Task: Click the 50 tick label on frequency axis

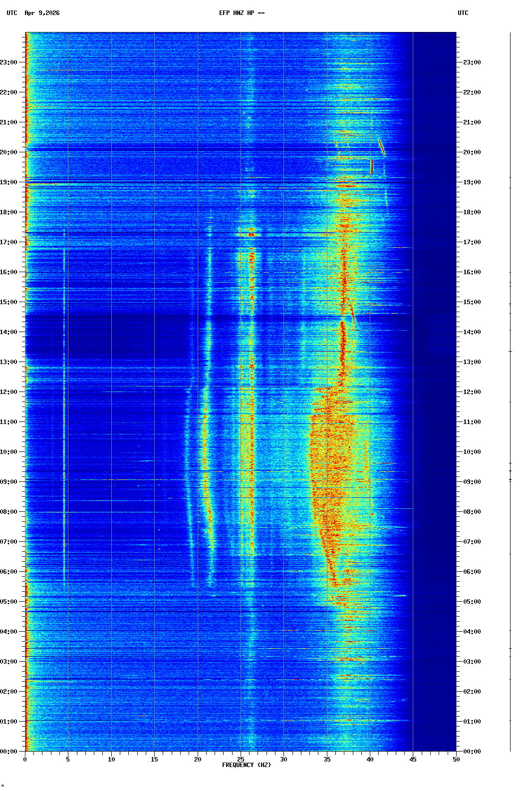Action: (456, 760)
